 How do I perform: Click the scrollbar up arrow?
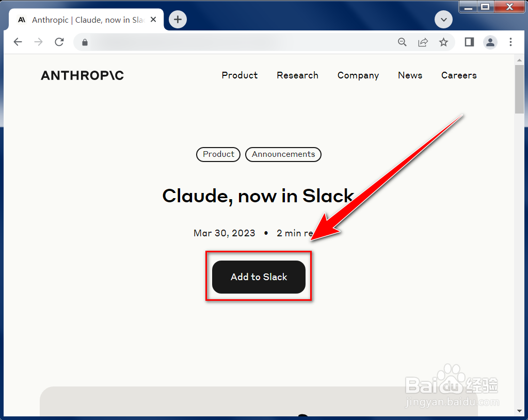tap(519, 60)
